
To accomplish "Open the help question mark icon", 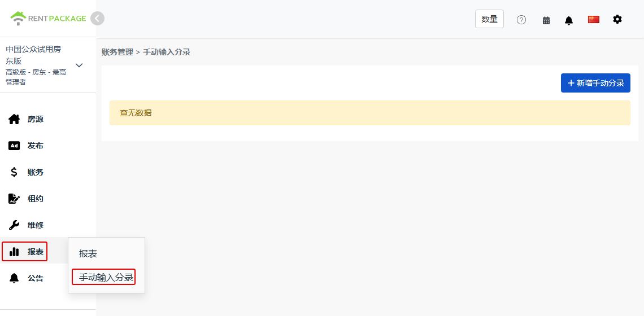I will tap(521, 20).
